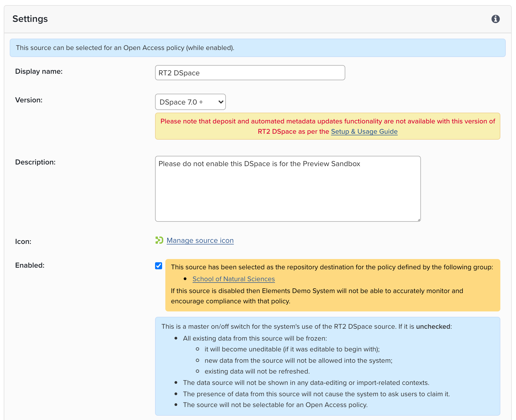
Task: Click the info icon in Settings header
Action: 495,19
